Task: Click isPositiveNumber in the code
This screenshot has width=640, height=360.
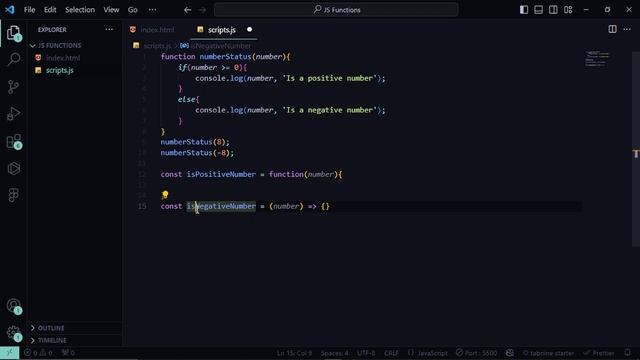Action: [221, 174]
